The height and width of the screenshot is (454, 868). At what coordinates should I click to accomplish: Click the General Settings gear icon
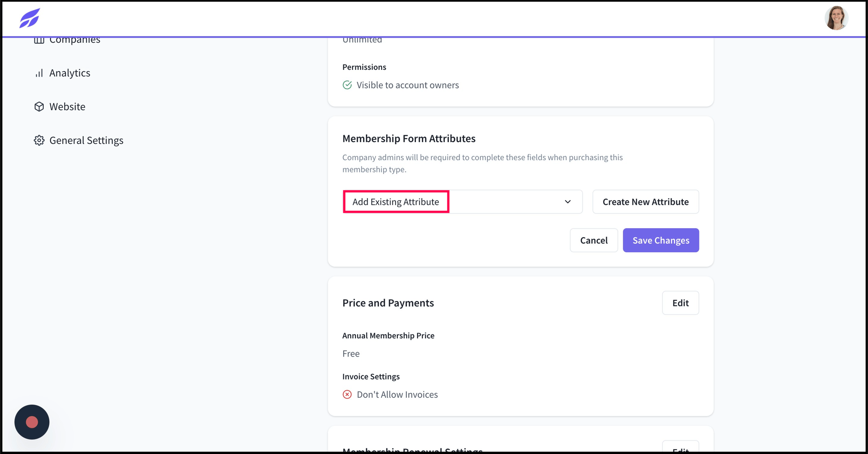pos(39,140)
